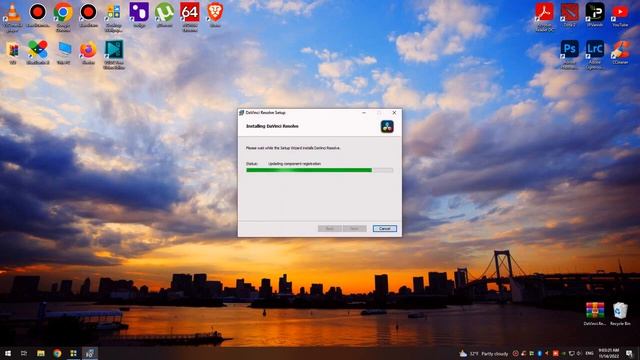The height and width of the screenshot is (360, 640).
Task: Open the purple desktop shortcut icon
Action: [x=139, y=15]
